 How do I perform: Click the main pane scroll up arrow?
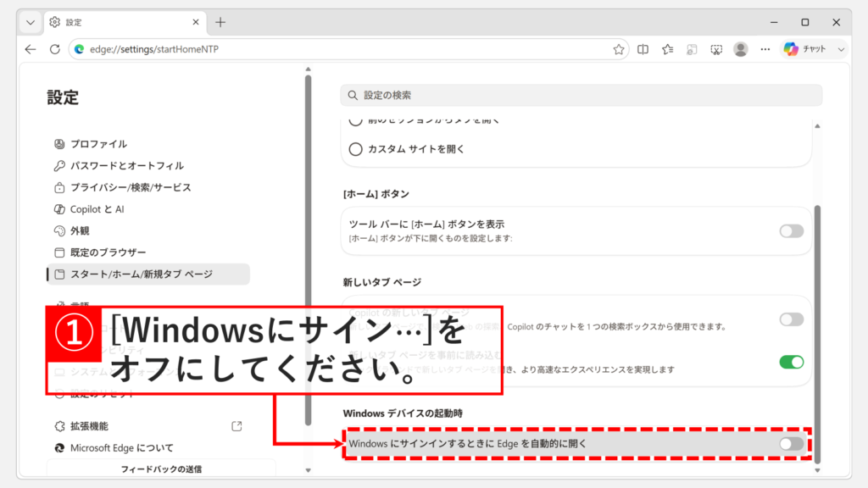[x=817, y=126]
